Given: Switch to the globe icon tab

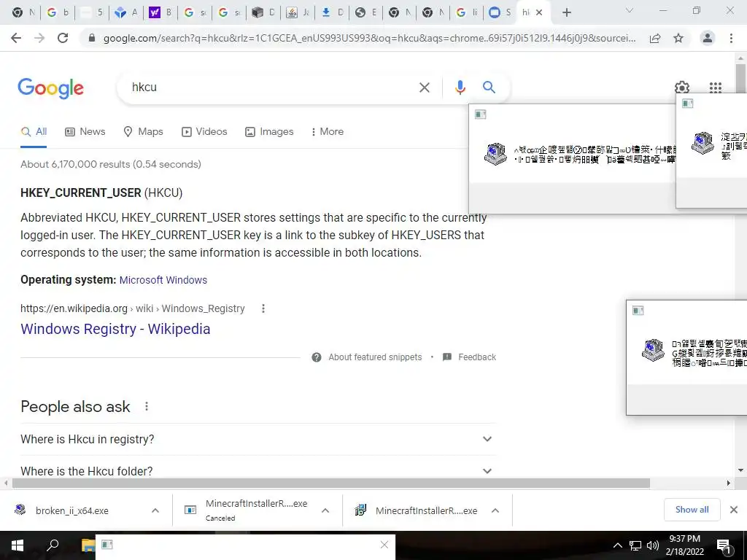Looking at the screenshot, I should (x=366, y=12).
